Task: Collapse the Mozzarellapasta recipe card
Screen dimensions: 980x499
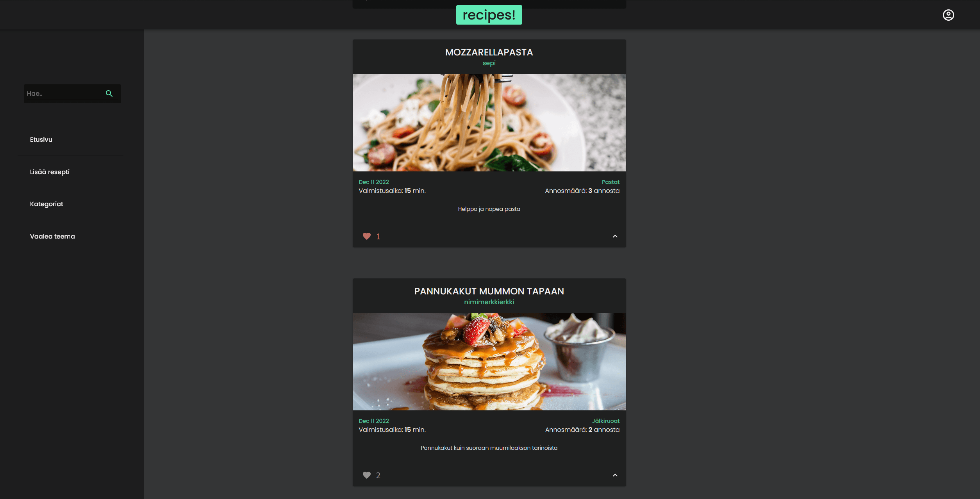Action: (x=615, y=236)
